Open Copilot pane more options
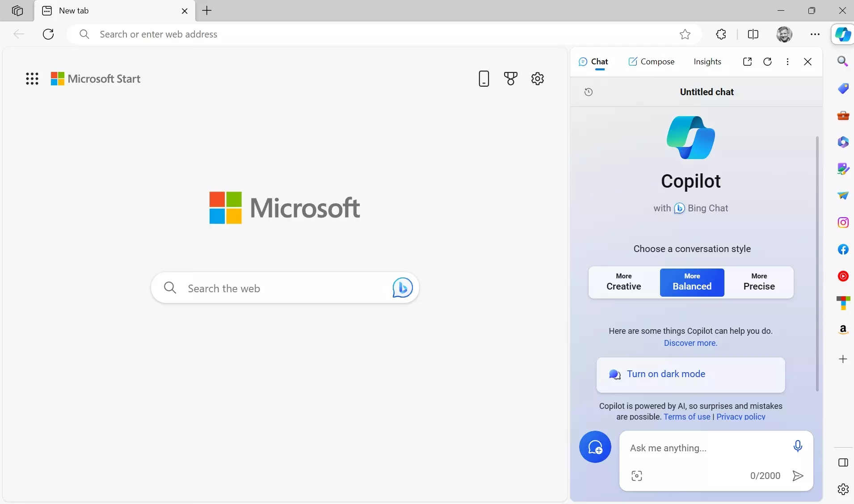 787,62
